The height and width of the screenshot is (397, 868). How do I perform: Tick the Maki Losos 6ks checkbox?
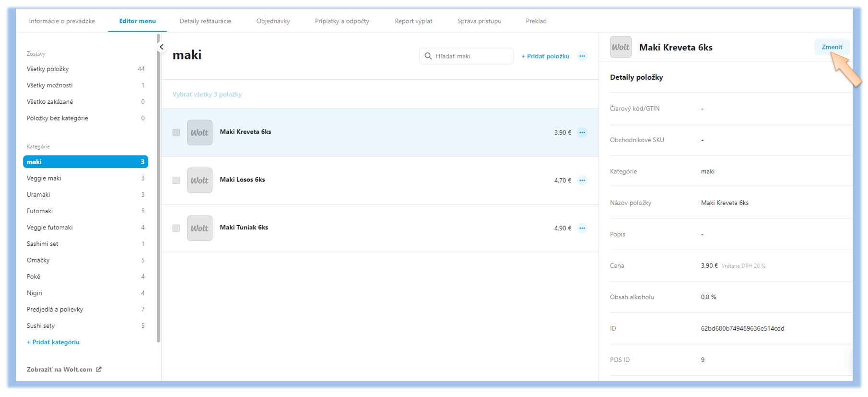point(176,180)
